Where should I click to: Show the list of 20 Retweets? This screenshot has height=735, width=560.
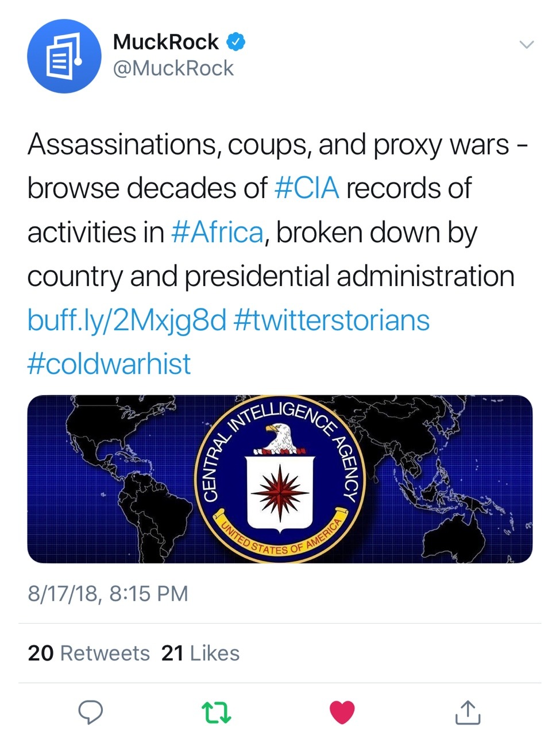(x=89, y=653)
